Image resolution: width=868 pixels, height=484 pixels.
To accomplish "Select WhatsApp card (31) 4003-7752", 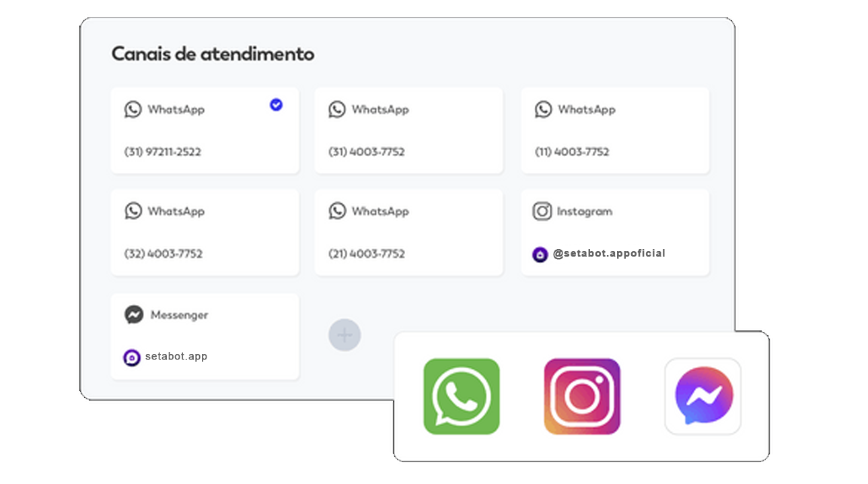I will (408, 131).
